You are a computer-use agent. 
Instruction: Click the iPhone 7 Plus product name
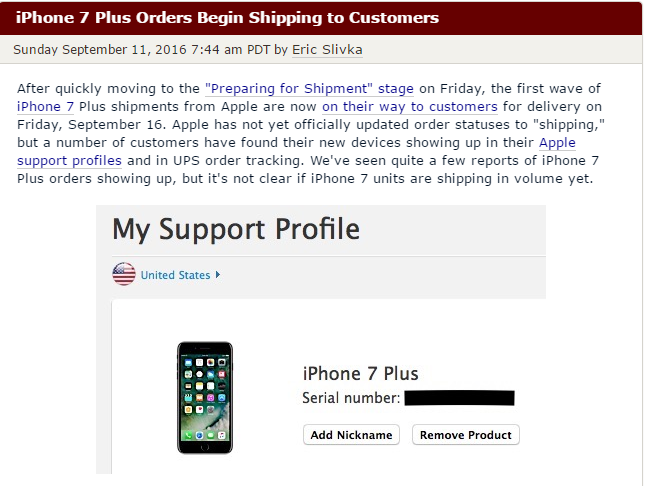[x=360, y=374]
